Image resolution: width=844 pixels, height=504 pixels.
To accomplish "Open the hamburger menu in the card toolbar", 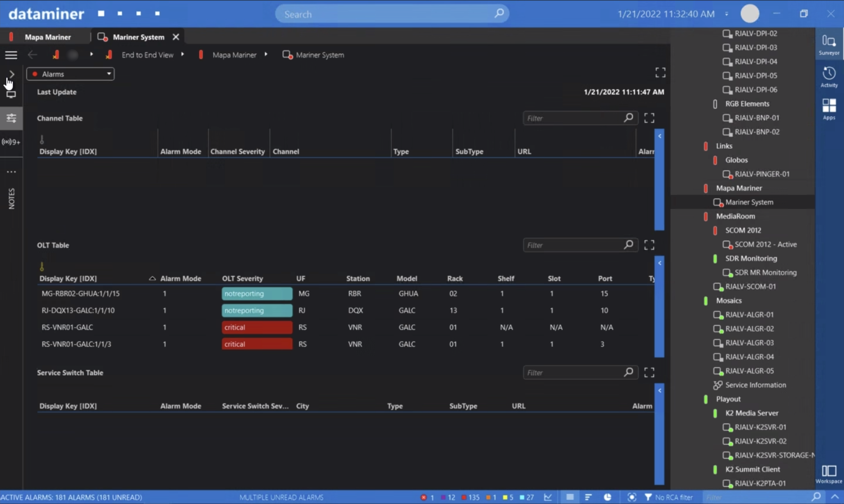I will (11, 55).
